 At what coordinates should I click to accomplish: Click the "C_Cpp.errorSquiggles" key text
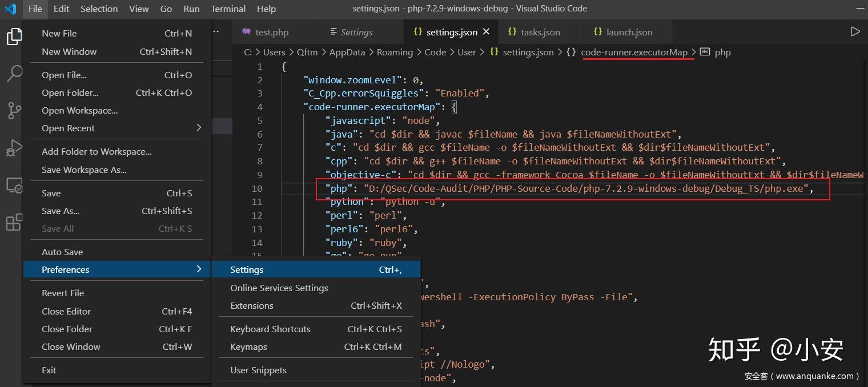tap(363, 93)
